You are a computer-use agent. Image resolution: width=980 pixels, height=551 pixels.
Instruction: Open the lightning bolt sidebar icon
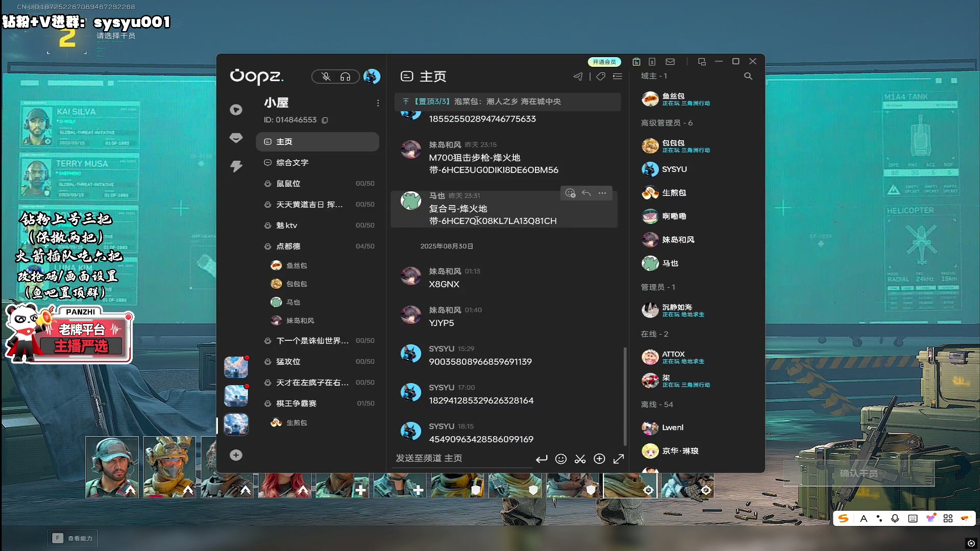(236, 166)
